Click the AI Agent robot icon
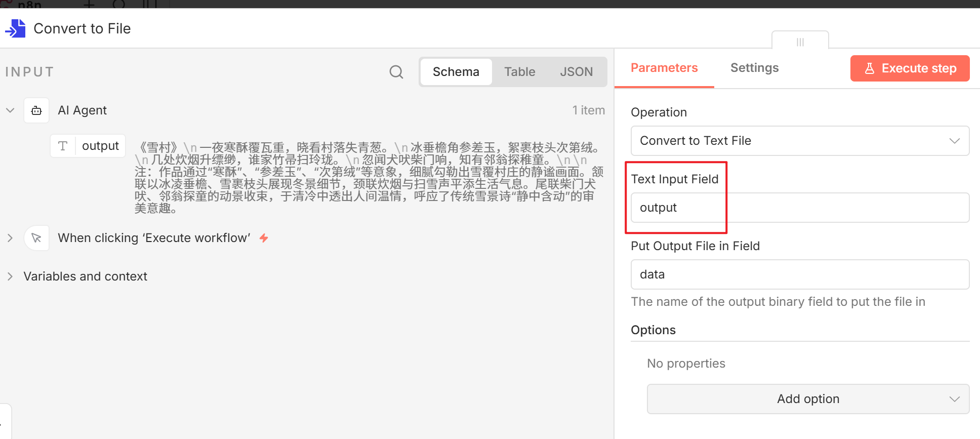Viewport: 980px width, 439px height. click(36, 110)
